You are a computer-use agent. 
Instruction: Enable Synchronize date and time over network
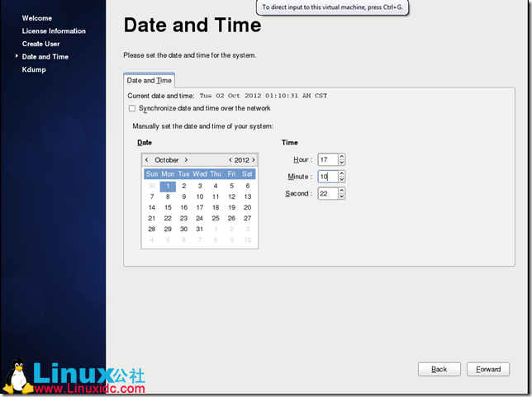click(132, 108)
